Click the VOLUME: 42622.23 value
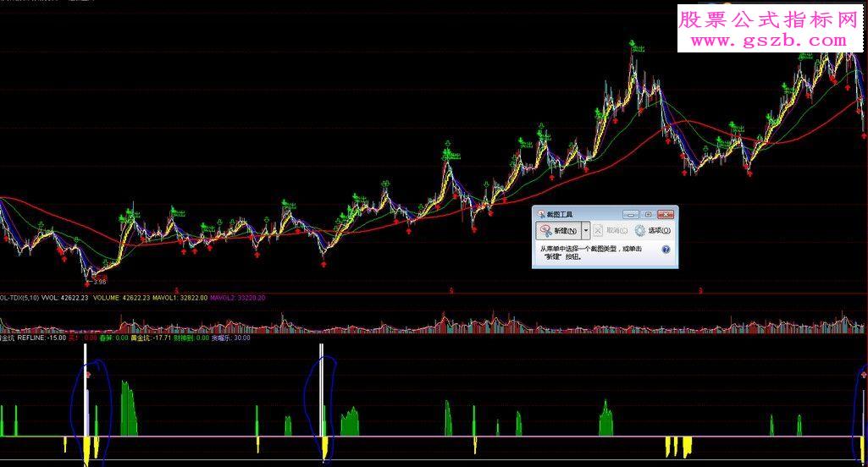 pyautogui.click(x=122, y=298)
